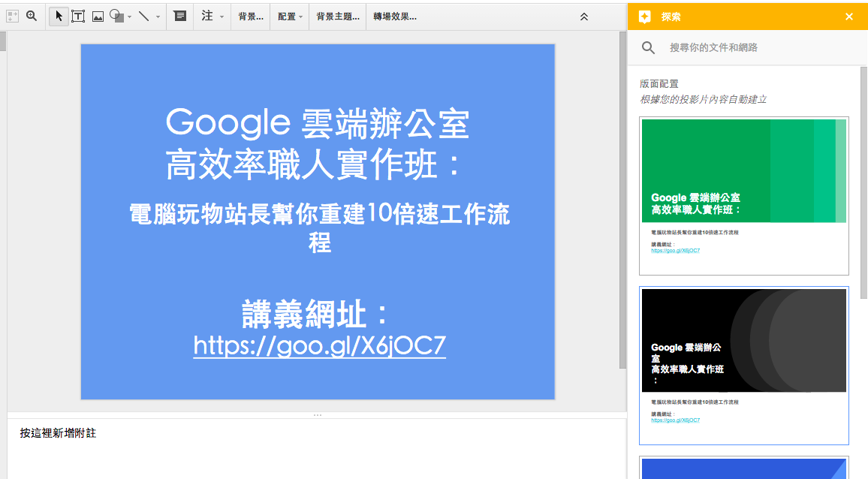
Task: Open the line tool dropdown arrow
Action: click(158, 17)
